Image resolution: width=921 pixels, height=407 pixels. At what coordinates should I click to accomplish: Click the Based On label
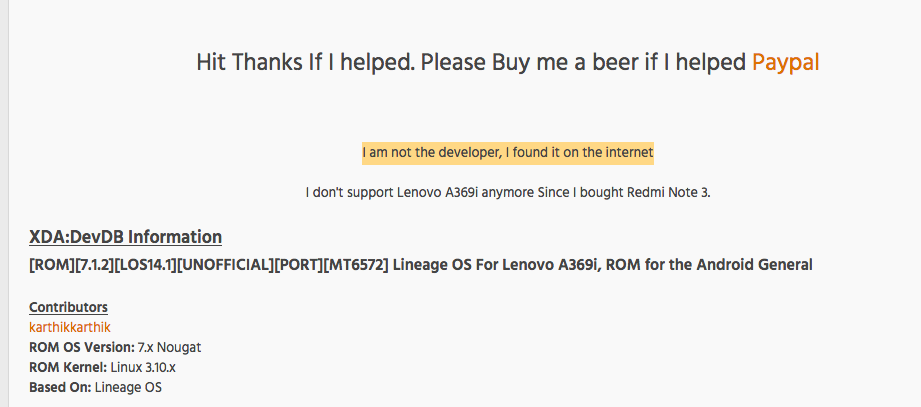(60, 387)
